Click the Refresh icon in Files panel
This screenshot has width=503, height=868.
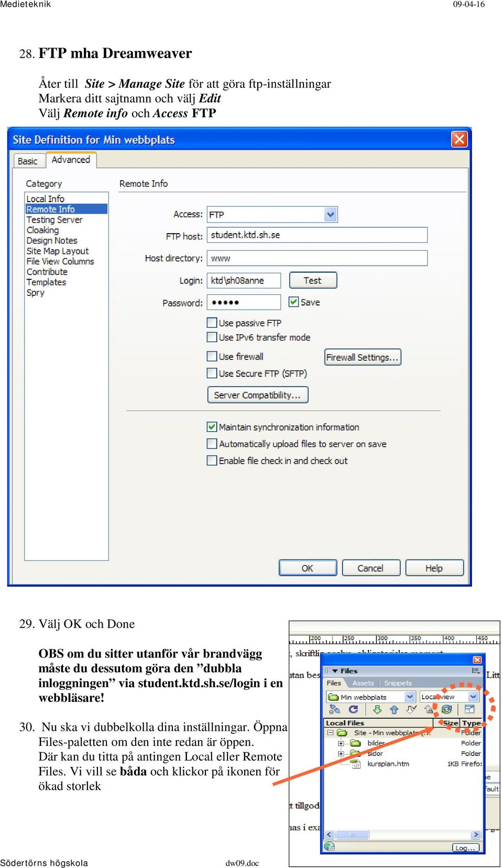354,709
